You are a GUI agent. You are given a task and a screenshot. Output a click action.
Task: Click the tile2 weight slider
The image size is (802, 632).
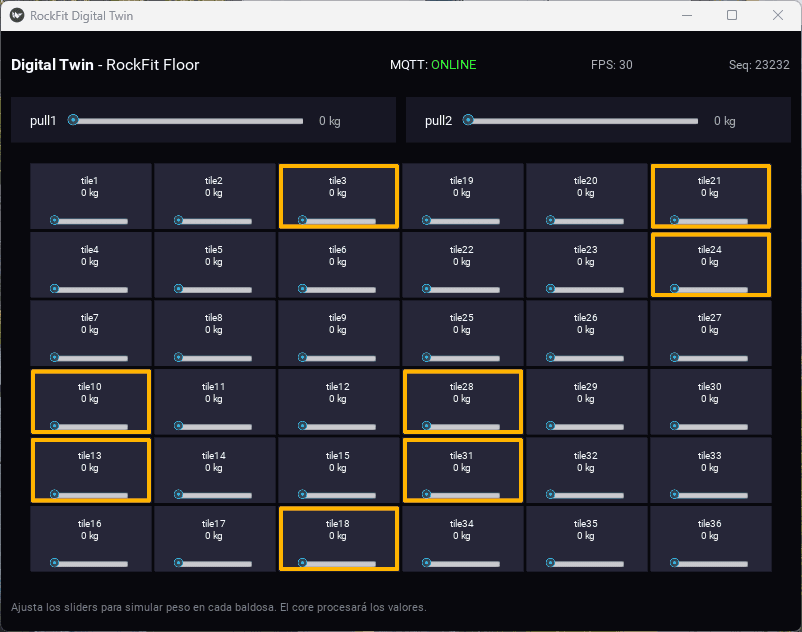pyautogui.click(x=213, y=220)
